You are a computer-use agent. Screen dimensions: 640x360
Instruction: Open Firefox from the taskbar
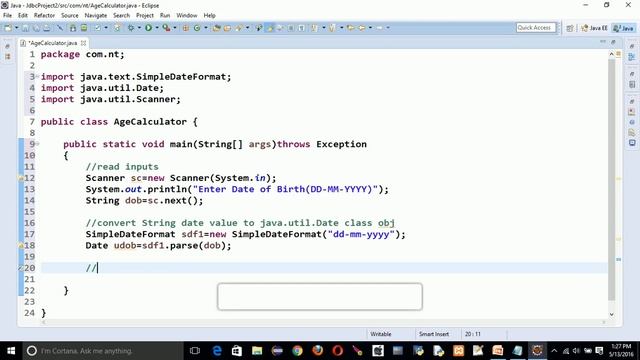[x=318, y=351]
